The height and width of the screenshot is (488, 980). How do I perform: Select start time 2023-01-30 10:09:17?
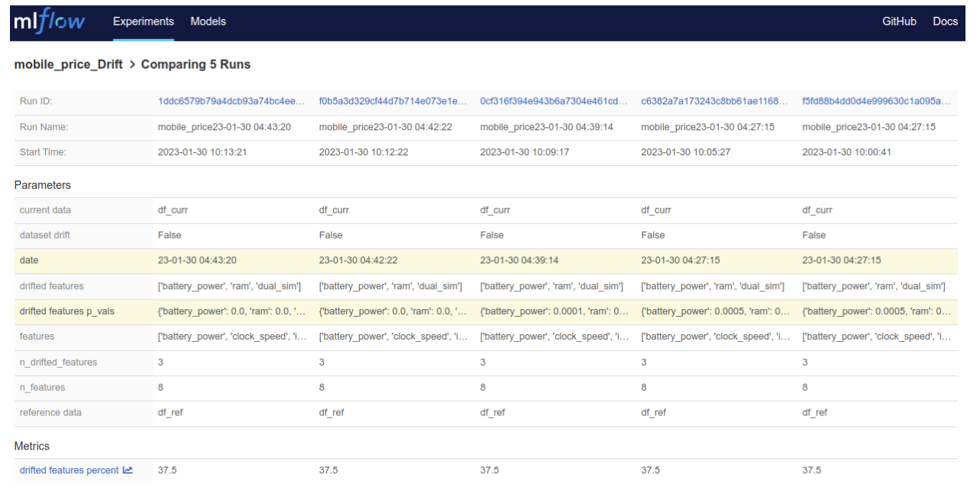(524, 152)
